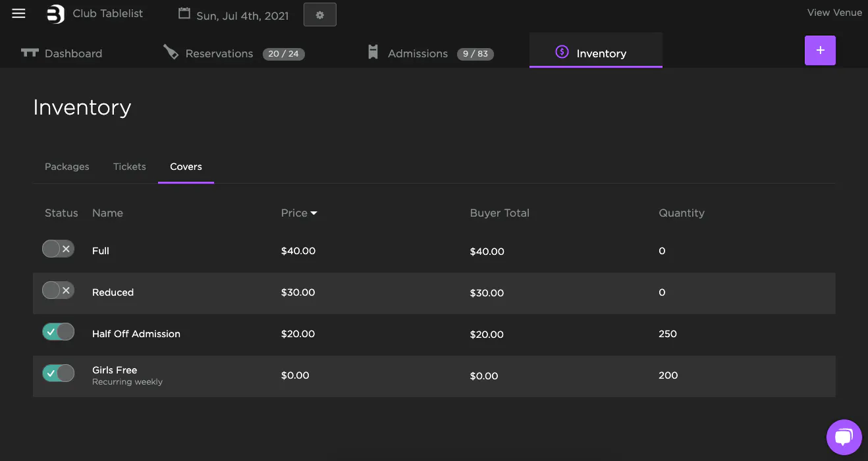Image resolution: width=868 pixels, height=461 pixels.
Task: Disable the Half Off Admission toggle
Action: (59, 332)
